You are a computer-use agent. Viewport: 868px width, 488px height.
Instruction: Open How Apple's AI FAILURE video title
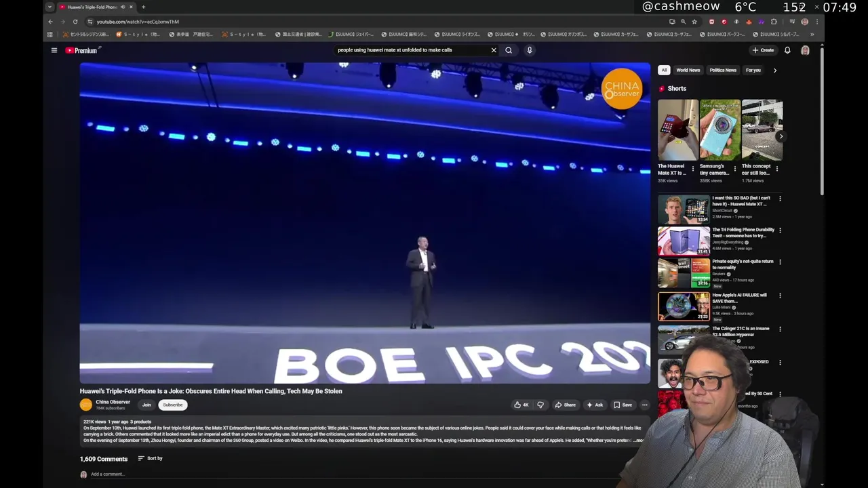tap(739, 298)
